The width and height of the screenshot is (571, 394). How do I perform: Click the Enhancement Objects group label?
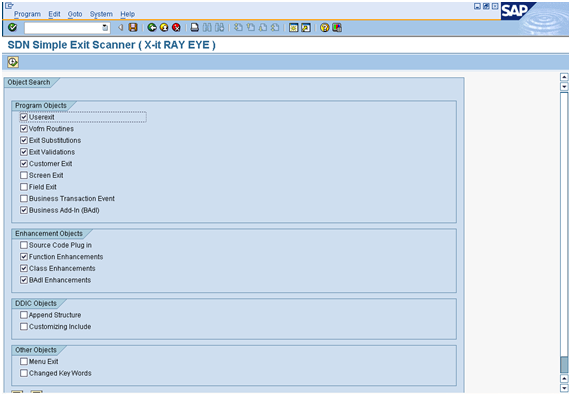click(x=49, y=233)
